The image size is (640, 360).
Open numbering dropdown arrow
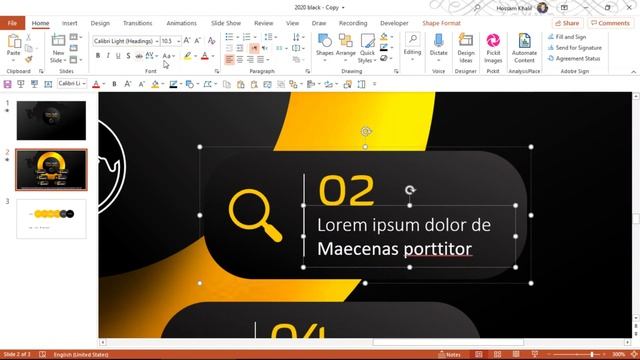coord(255,37)
